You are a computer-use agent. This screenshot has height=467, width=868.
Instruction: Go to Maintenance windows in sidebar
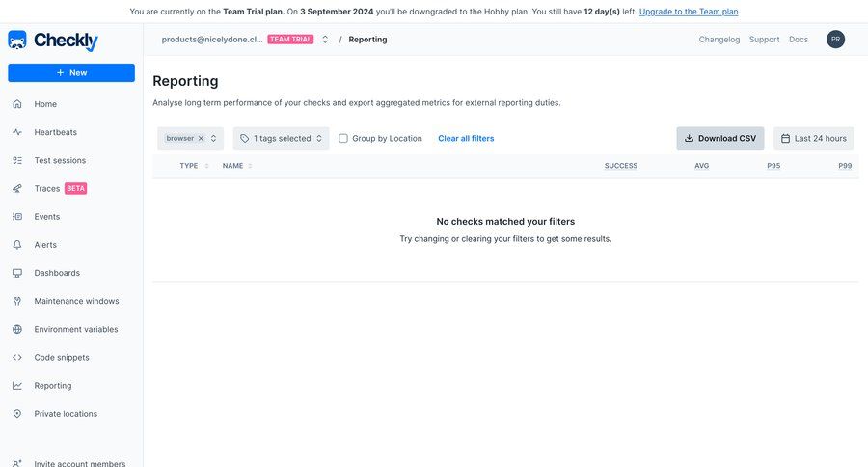coord(76,301)
